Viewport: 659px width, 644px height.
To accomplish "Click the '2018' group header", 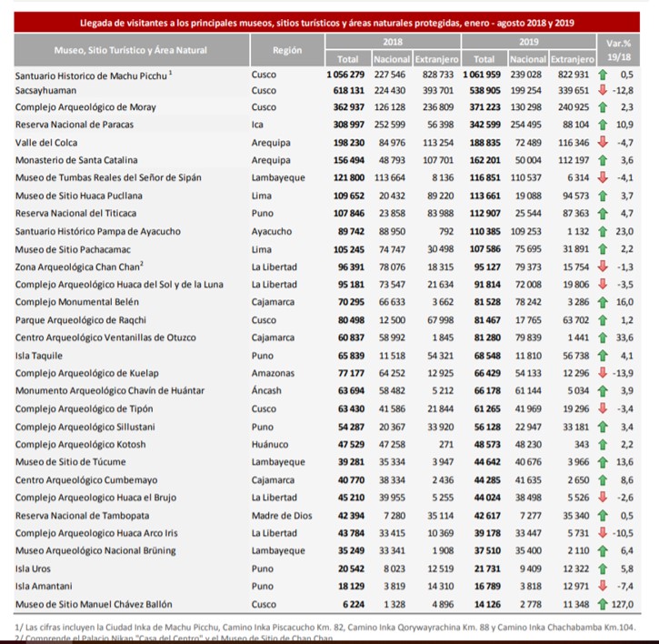I will click(393, 42).
